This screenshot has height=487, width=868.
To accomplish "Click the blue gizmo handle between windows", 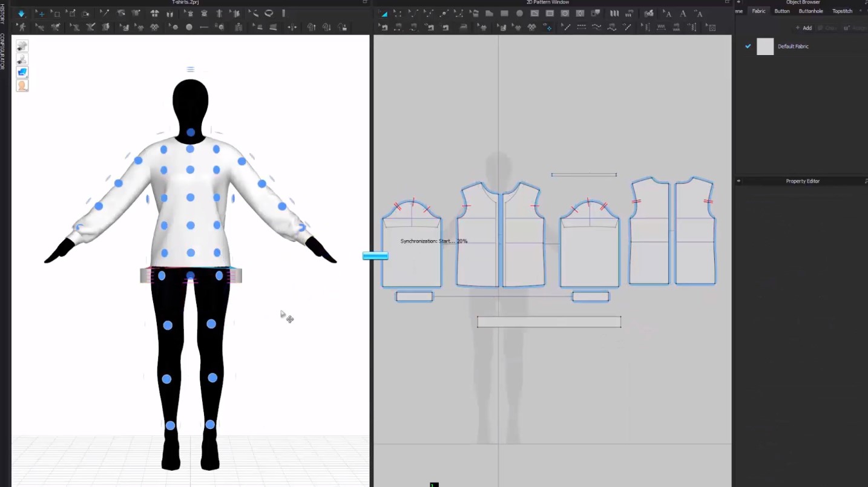I will 375,256.
